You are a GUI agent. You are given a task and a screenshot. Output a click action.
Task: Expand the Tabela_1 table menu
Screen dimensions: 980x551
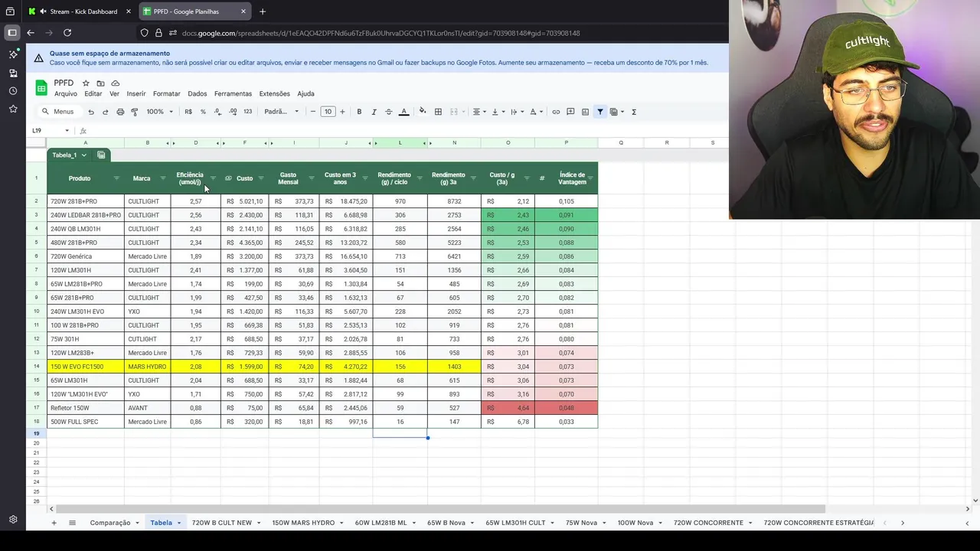pos(84,155)
